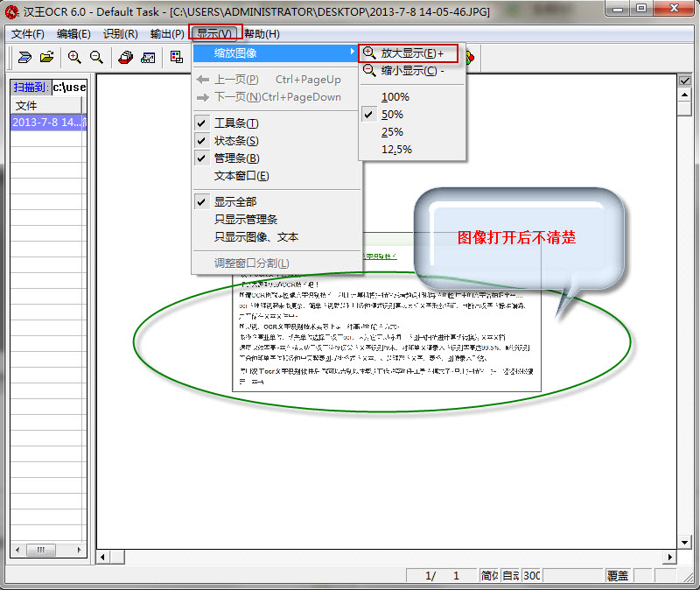Open an image via the Open File icon
Image resolution: width=700 pixels, height=590 pixels.
point(46,57)
